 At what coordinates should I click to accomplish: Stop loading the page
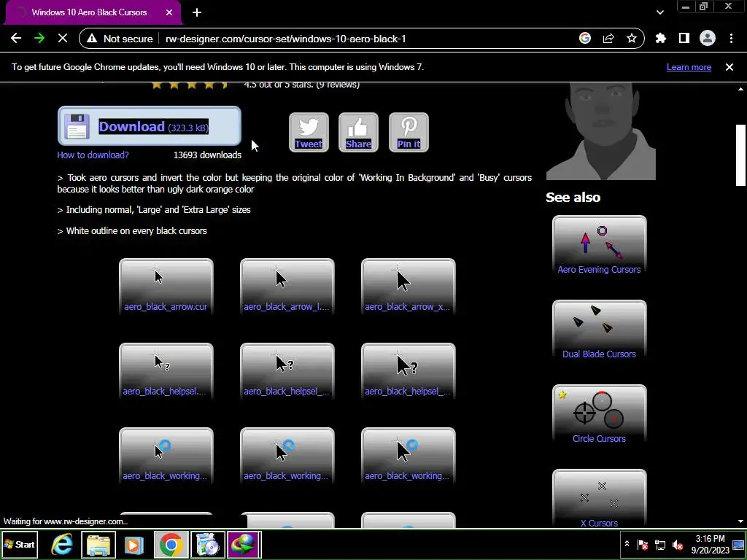63,39
